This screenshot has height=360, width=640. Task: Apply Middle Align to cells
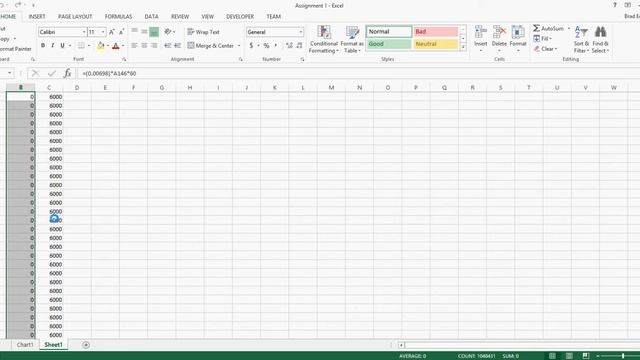click(144, 32)
